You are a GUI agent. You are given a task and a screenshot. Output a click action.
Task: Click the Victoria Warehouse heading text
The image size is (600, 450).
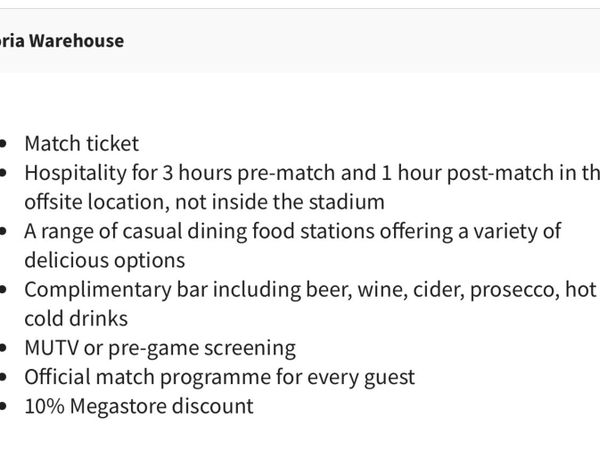(x=62, y=41)
